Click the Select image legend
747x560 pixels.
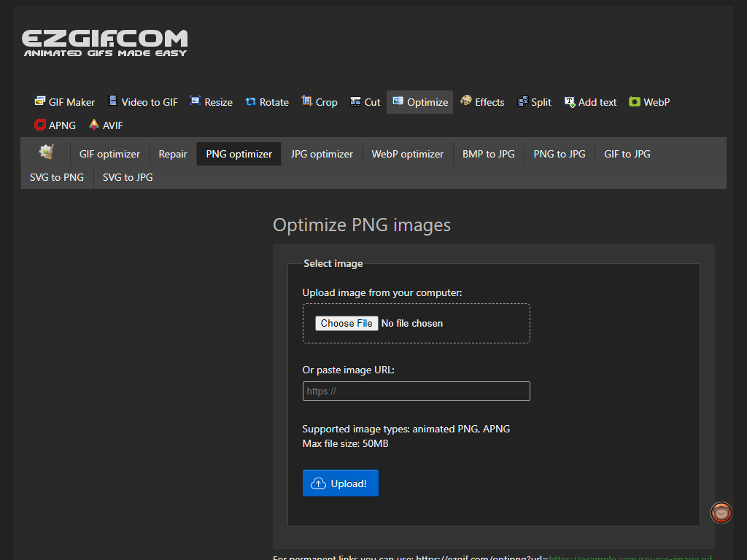333,263
